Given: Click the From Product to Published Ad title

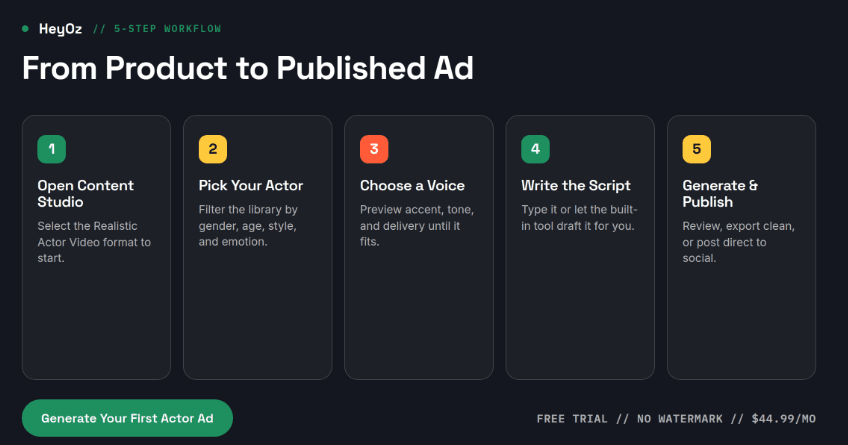Looking at the screenshot, I should [248, 68].
